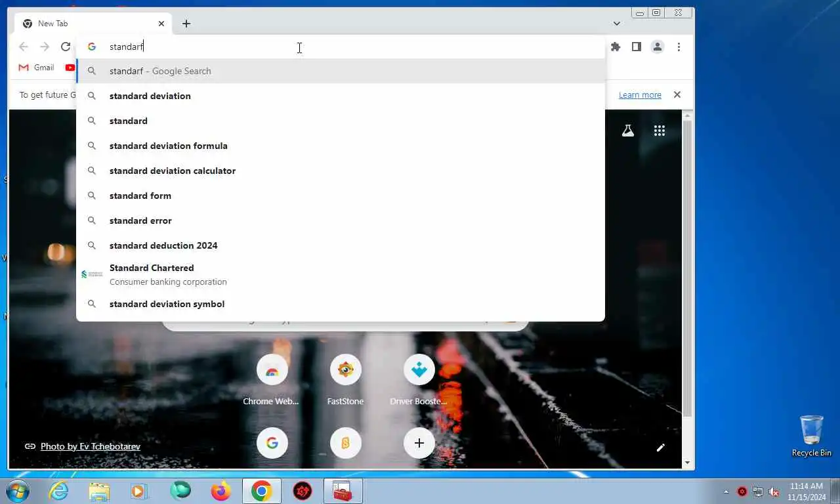Open the red toolbox taskbar app
840x504 pixels.
[343, 491]
